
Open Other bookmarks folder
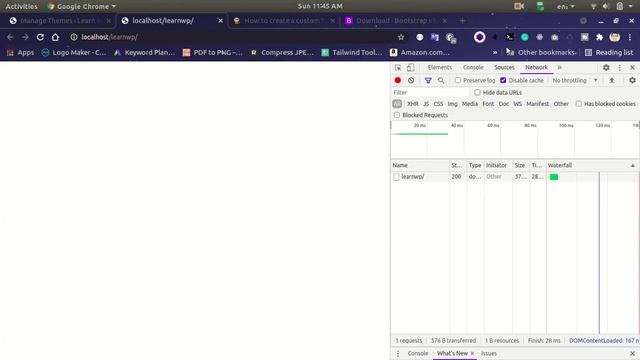(x=541, y=52)
